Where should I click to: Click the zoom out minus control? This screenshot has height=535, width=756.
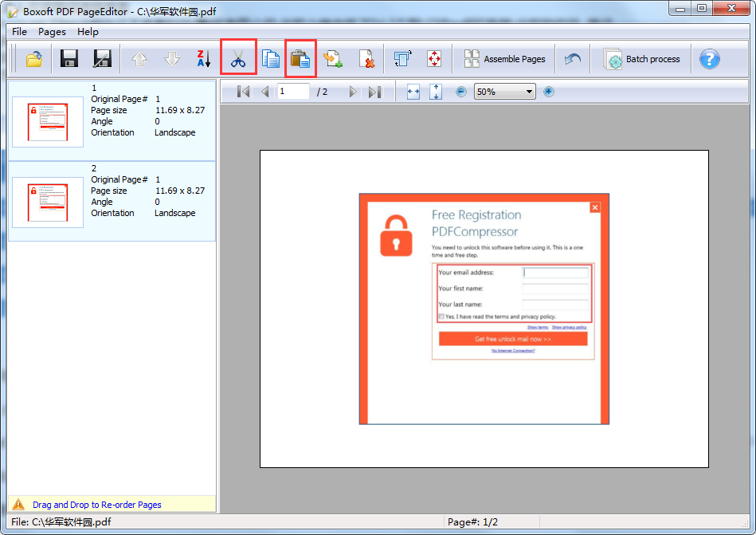[x=460, y=91]
